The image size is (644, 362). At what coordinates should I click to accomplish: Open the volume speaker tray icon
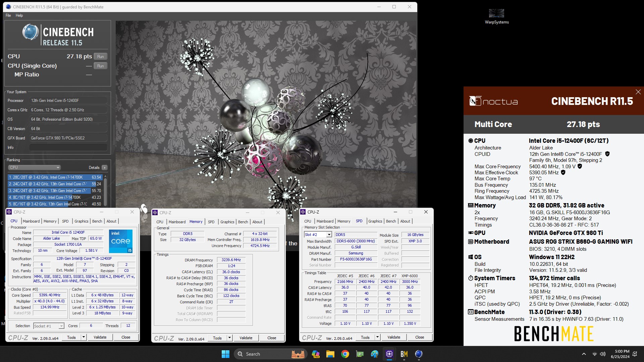[x=603, y=354]
